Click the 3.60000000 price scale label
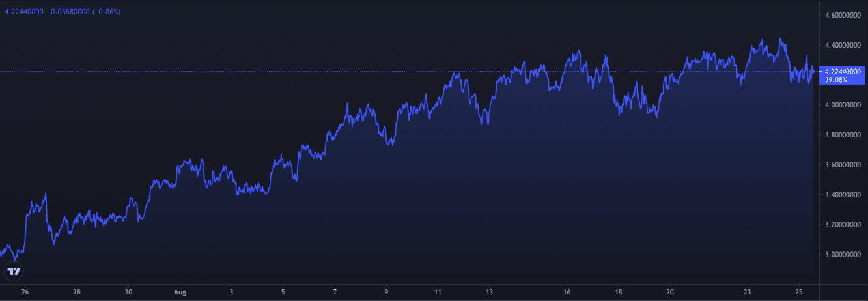Screen dimensions: 868x301 (843, 165)
